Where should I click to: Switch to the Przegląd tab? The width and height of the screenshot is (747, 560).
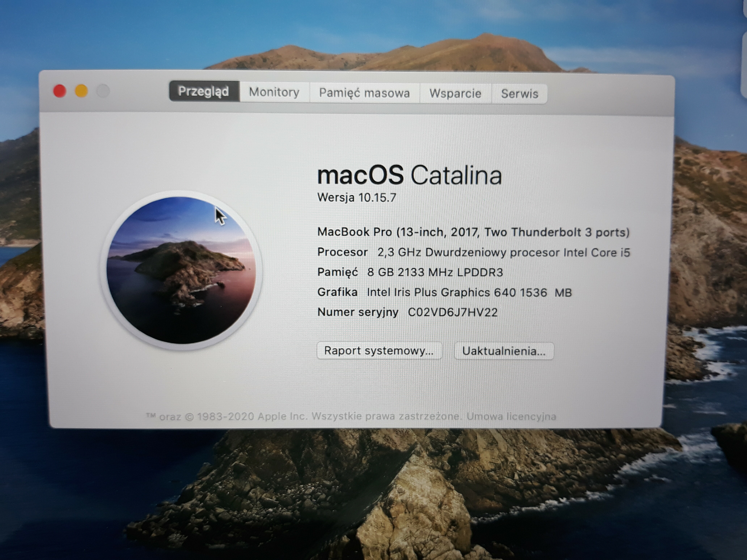pyautogui.click(x=204, y=92)
